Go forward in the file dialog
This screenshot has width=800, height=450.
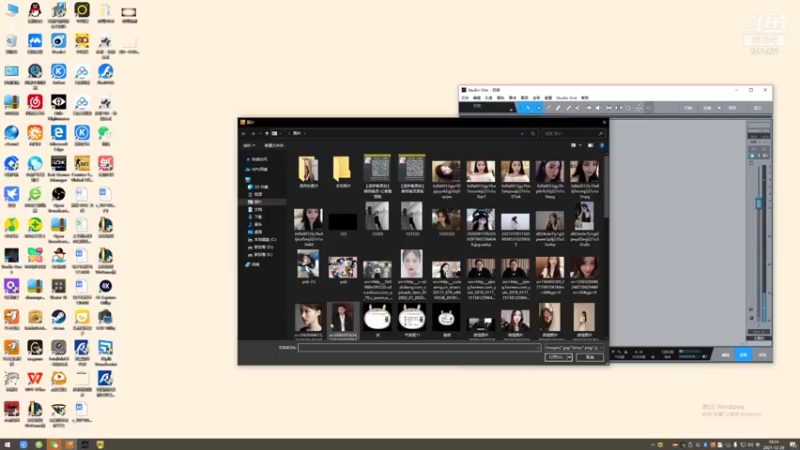(254, 134)
